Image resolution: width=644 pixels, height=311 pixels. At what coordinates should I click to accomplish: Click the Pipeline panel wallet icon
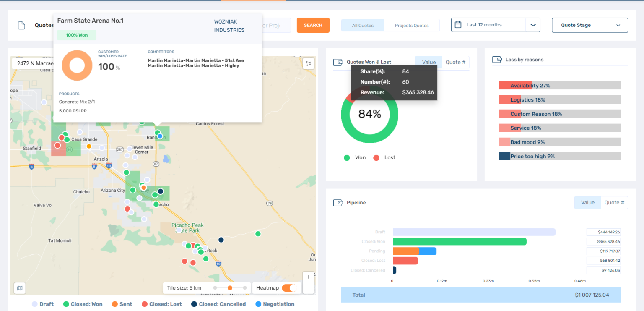(338, 203)
